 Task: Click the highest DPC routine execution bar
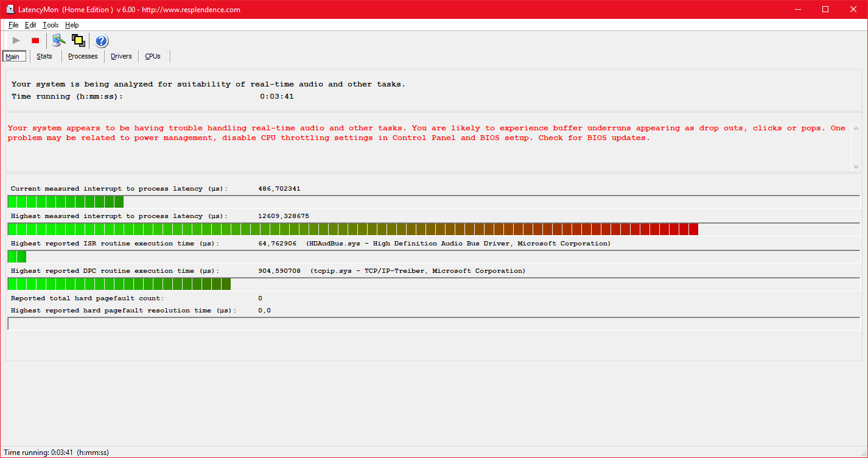pyautogui.click(x=119, y=284)
